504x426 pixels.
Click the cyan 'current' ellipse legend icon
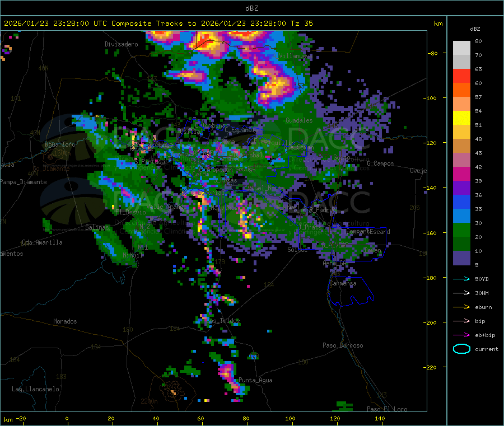click(461, 349)
